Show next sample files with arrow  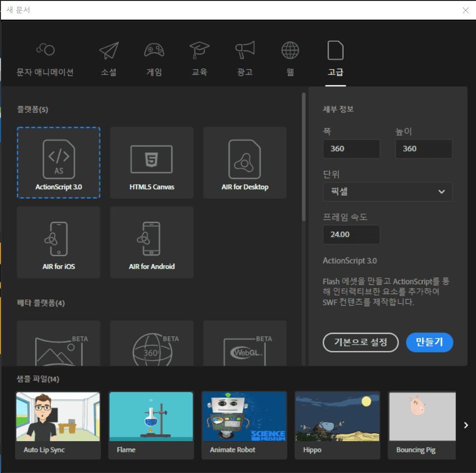[x=466, y=425]
